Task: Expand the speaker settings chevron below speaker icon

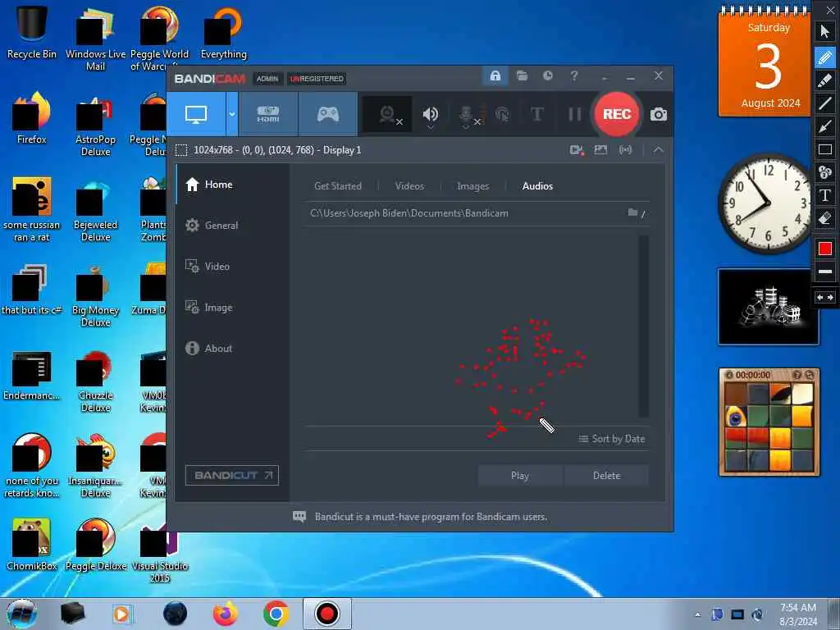Action: 430,127
